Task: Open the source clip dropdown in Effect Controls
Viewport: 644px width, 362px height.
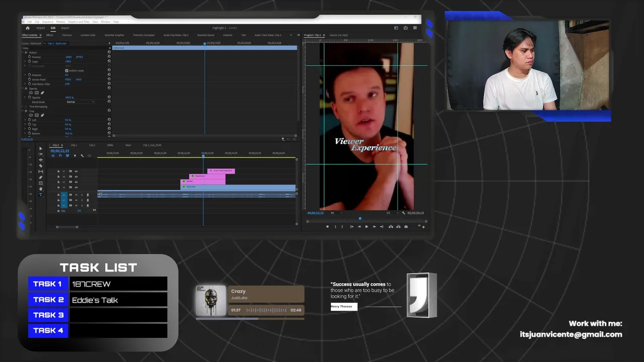Action: point(45,43)
